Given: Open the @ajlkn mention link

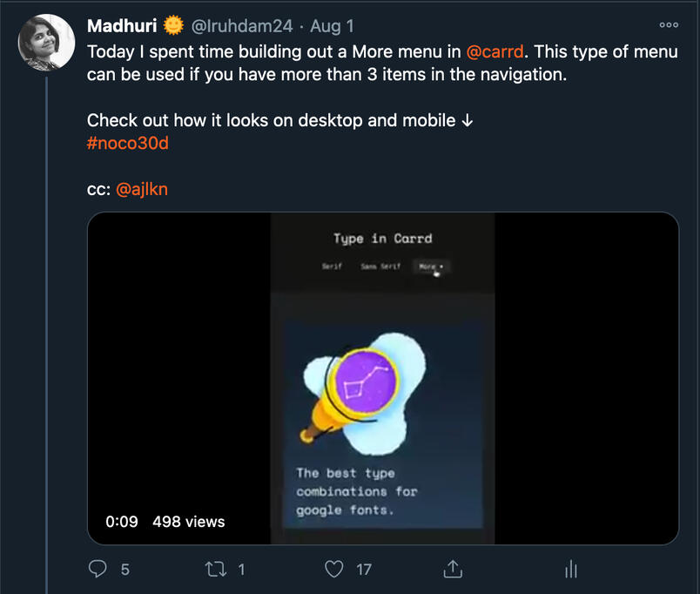Looking at the screenshot, I should click(x=141, y=188).
